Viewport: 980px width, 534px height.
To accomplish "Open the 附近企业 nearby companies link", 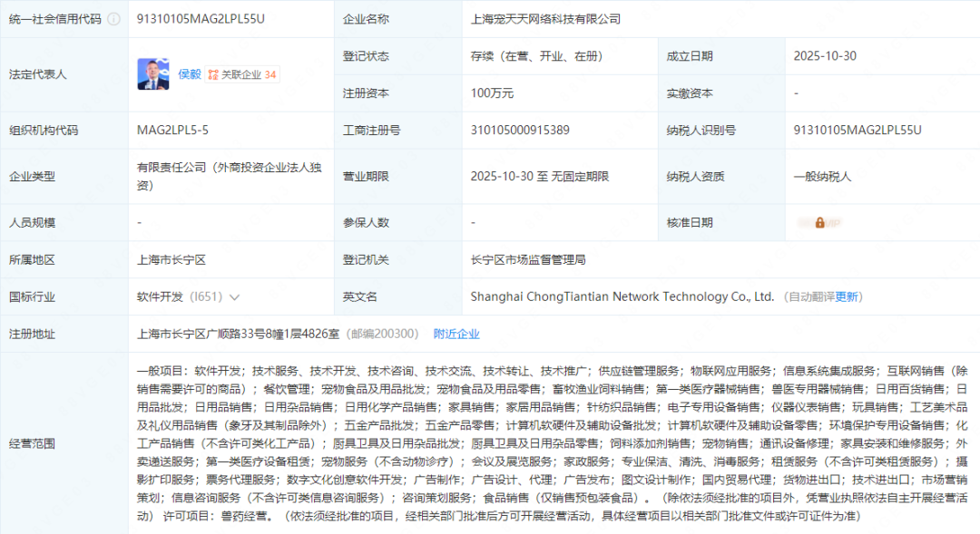I will pos(456,335).
